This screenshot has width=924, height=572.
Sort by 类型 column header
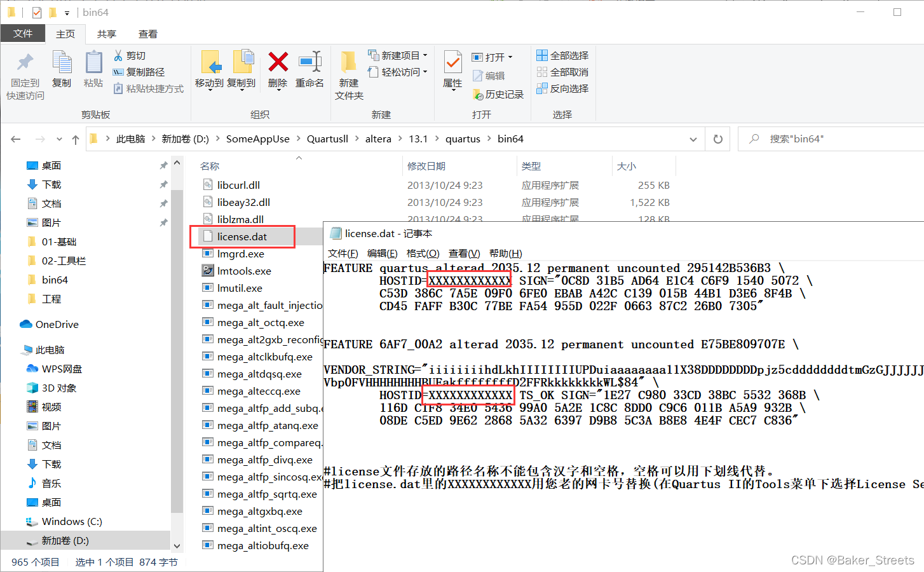[531, 167]
